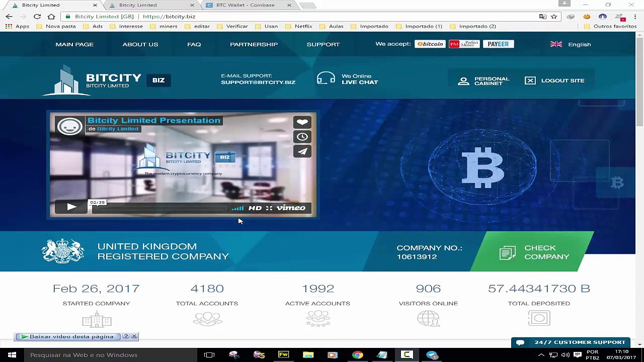Open the Netflix bookmark folder
644x362 pixels.
pyautogui.click(x=299, y=26)
